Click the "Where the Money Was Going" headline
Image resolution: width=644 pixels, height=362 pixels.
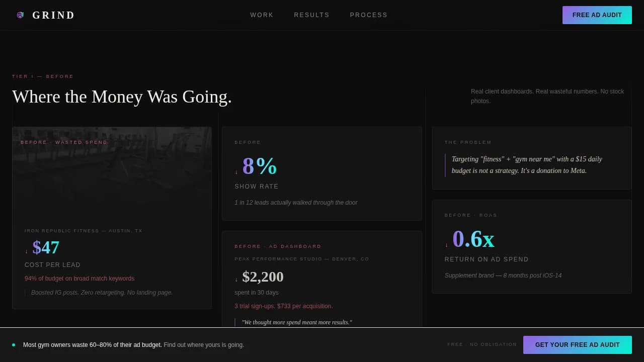tap(122, 97)
